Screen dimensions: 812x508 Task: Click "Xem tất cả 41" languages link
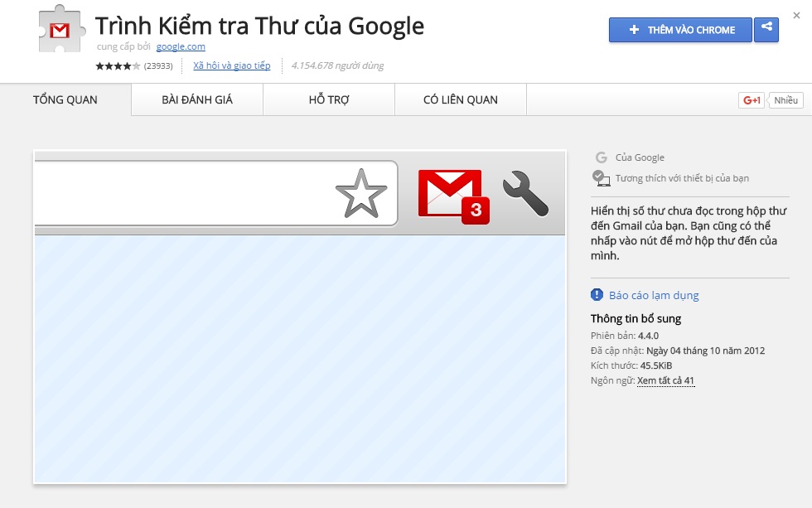pyautogui.click(x=665, y=380)
